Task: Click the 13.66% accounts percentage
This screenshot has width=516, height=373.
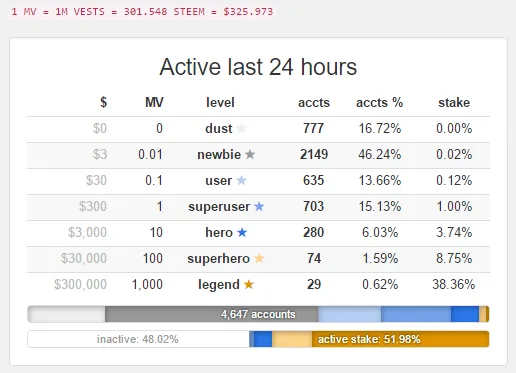Action: pyautogui.click(x=380, y=180)
